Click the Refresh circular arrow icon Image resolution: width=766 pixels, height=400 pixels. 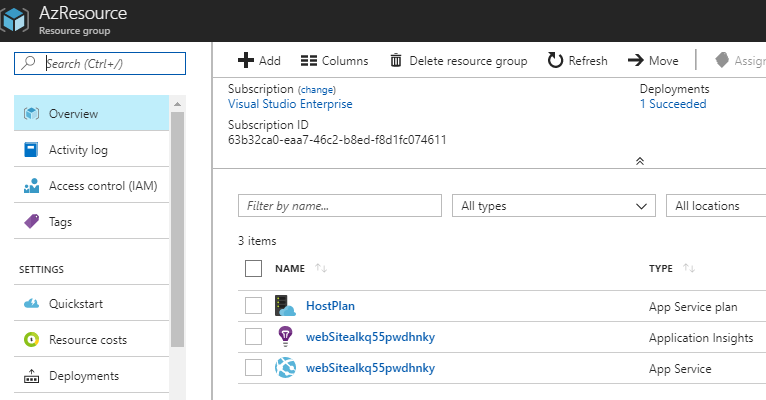[x=555, y=60]
